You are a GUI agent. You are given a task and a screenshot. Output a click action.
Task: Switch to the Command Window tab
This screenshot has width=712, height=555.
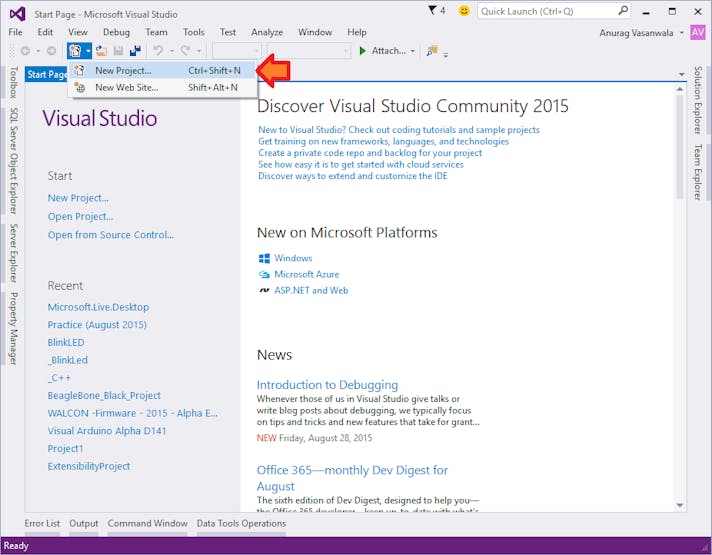click(147, 523)
